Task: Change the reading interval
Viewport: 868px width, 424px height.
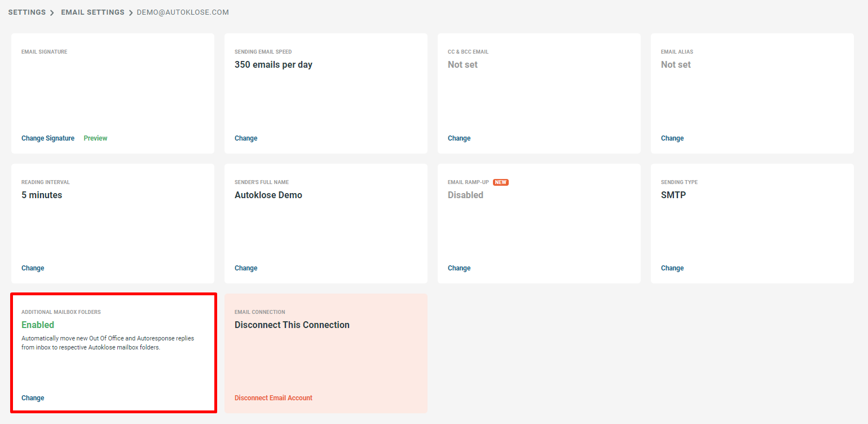Action: point(33,268)
